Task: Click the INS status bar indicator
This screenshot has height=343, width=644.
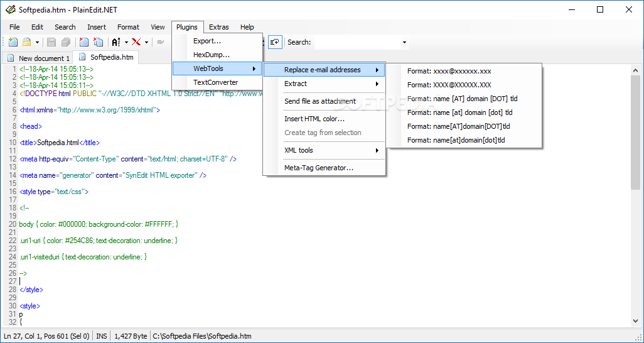Action: click(x=102, y=336)
